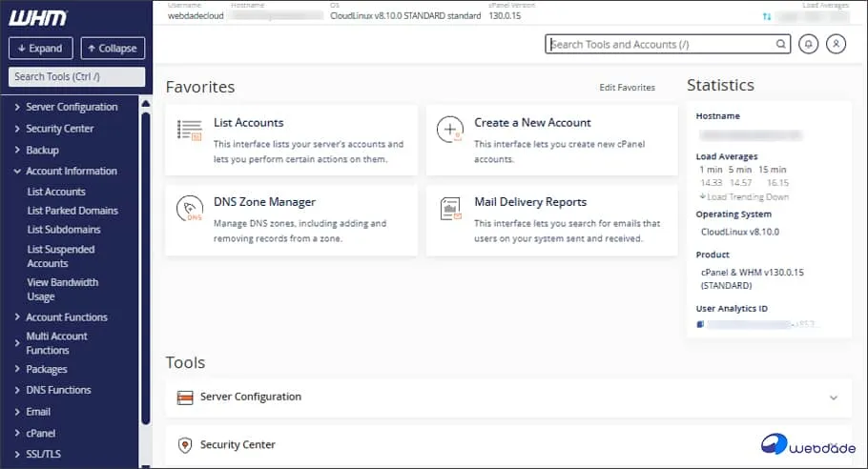The width and height of the screenshot is (868, 469).
Task: Click the Create a New Account plus icon
Action: 449,131
